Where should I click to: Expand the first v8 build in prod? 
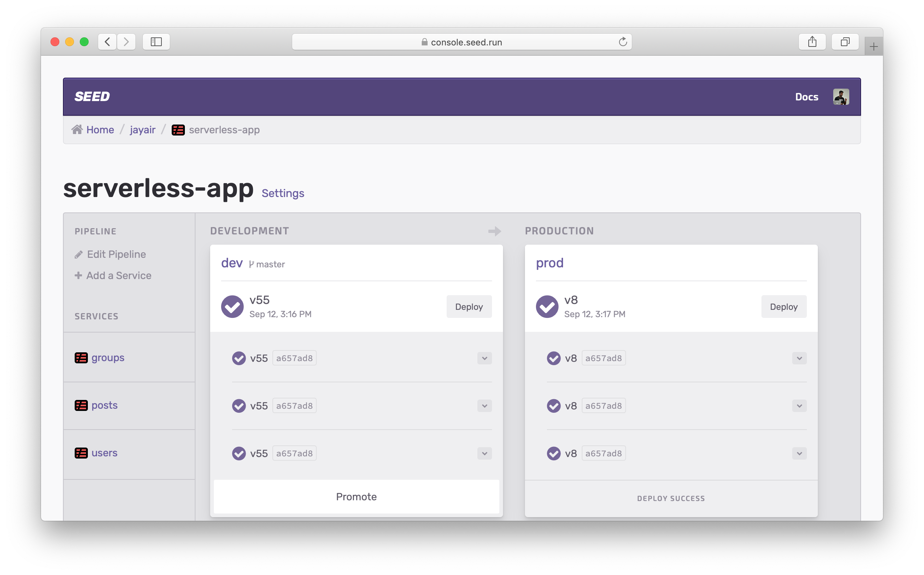tap(799, 358)
